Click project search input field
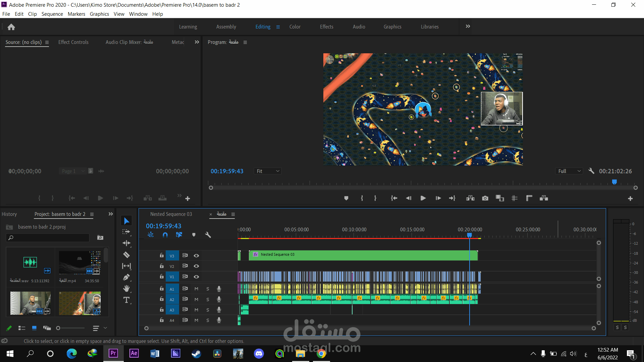Viewport: 644px width, 362px height. 48,238
